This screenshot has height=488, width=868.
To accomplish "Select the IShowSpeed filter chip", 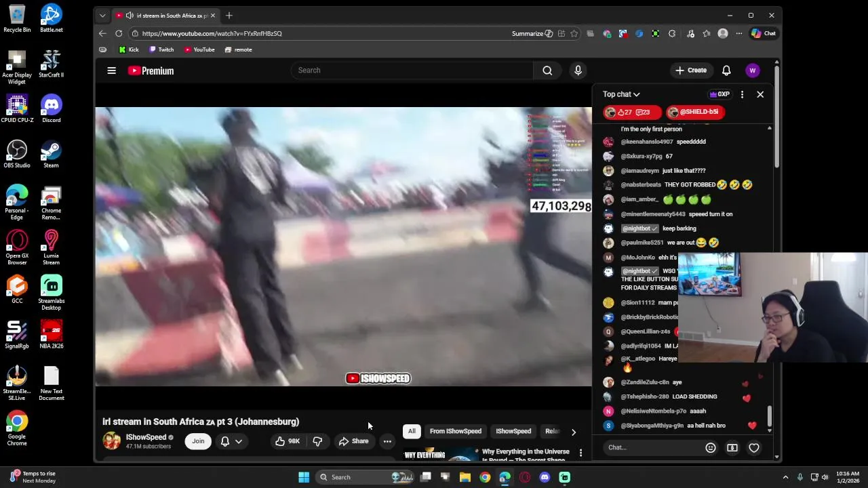I will [x=513, y=431].
